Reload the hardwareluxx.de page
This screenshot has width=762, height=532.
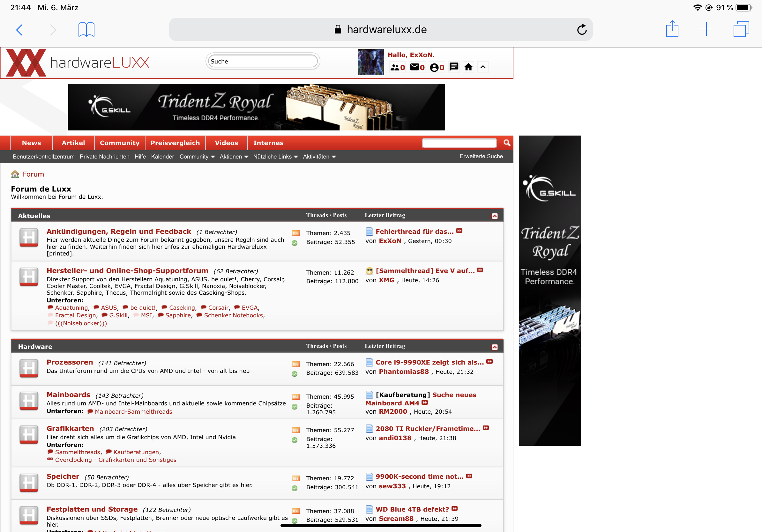coord(581,30)
